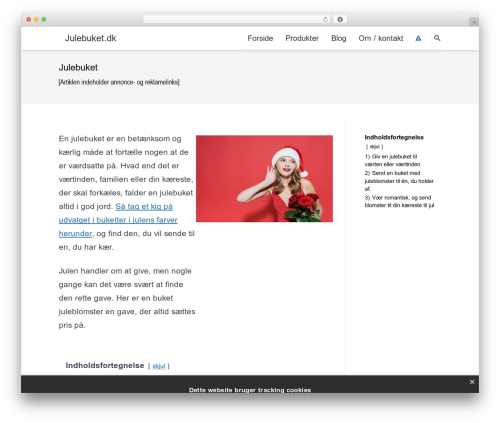
Task: Reload the page with the refresh icon
Action: click(x=325, y=20)
